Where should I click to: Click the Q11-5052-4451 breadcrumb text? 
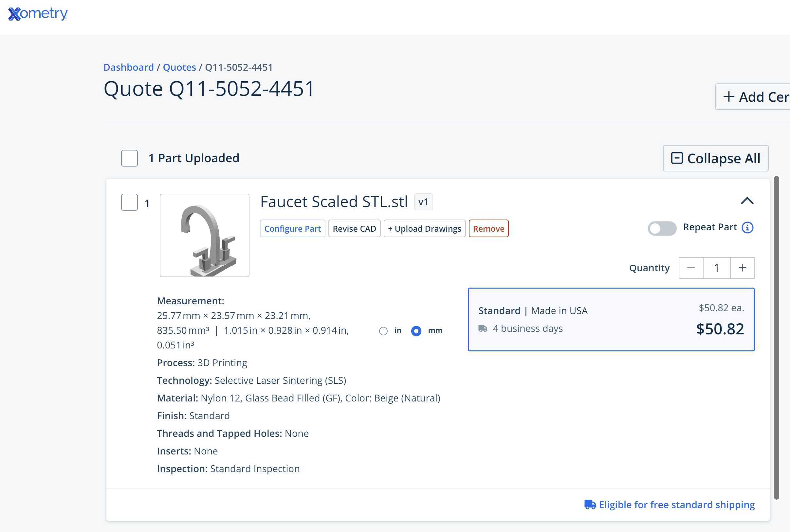pos(239,67)
